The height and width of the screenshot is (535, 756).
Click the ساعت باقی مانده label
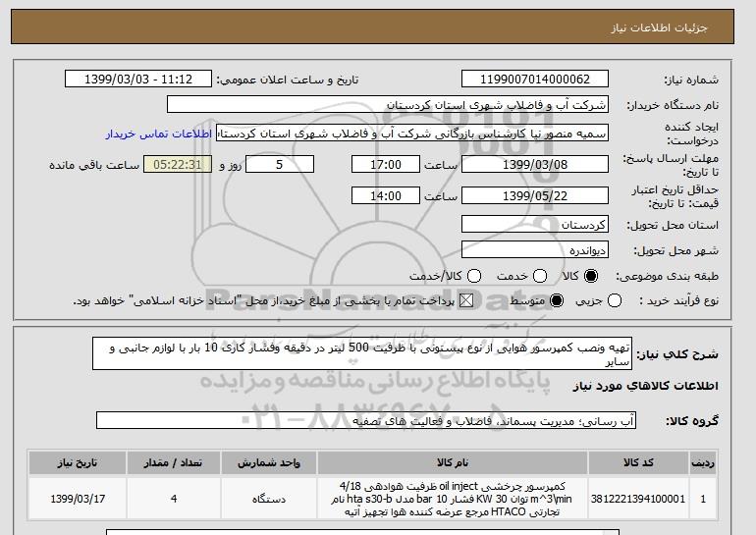point(94,165)
